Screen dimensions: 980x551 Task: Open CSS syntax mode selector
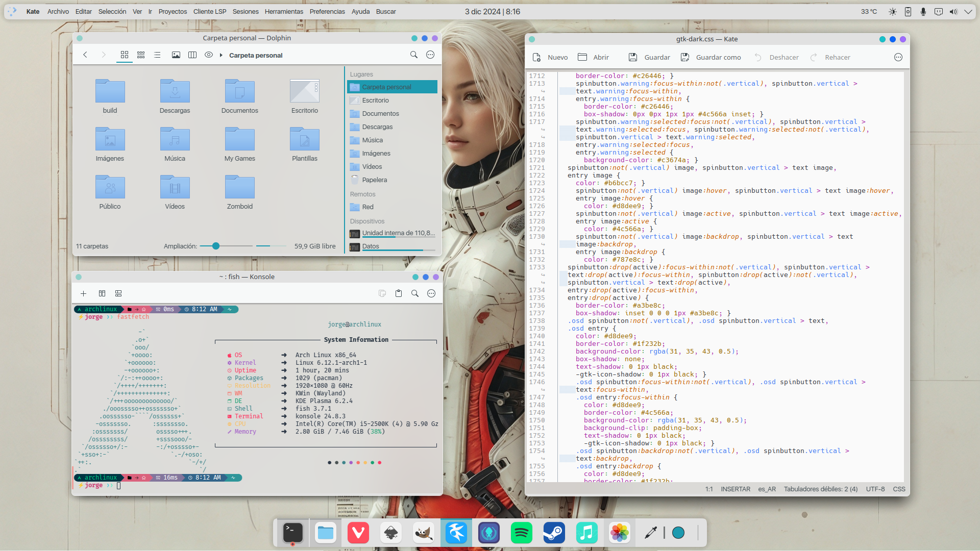(899, 489)
